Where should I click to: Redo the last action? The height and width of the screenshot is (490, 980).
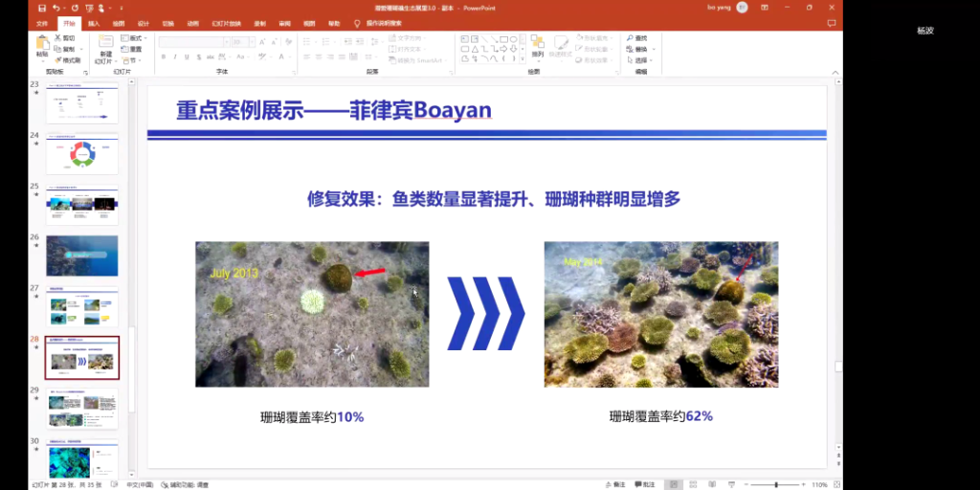coord(75,8)
